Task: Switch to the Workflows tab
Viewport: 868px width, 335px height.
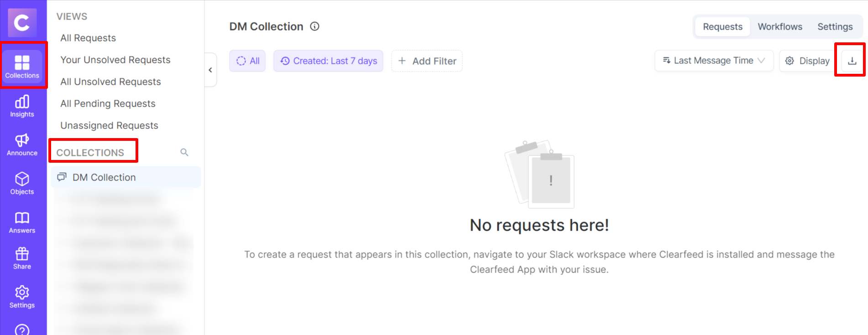Action: (779, 27)
